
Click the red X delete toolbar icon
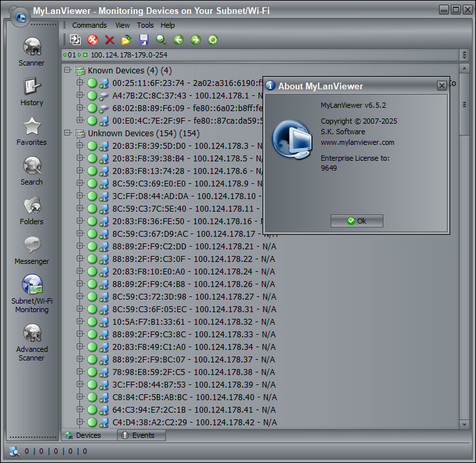point(109,40)
